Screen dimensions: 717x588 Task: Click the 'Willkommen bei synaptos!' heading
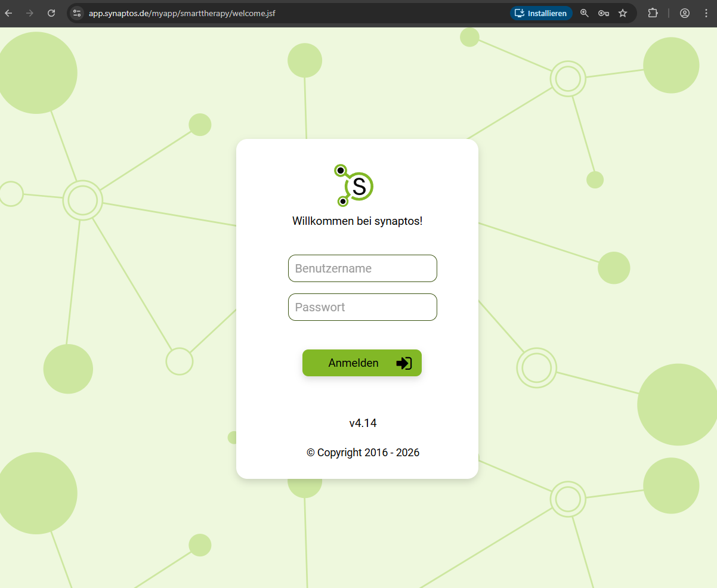(357, 221)
